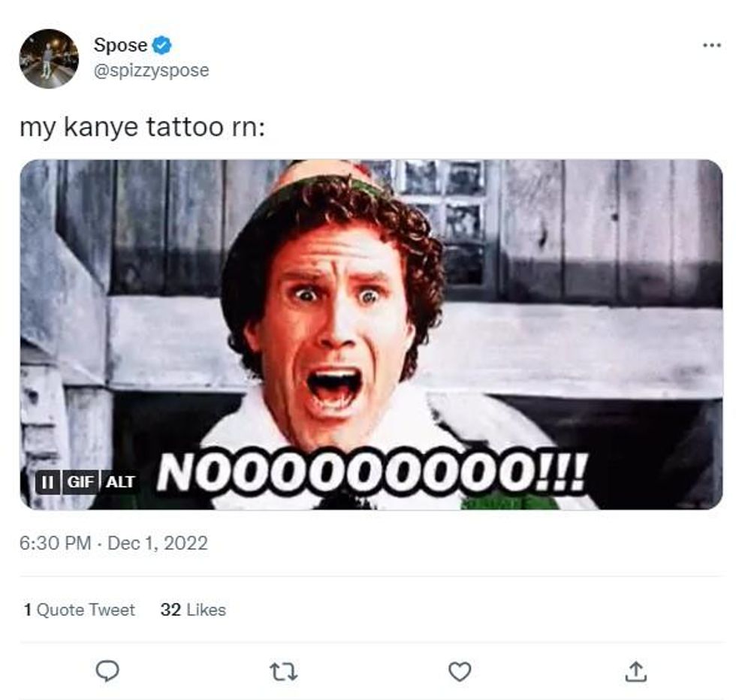This screenshot has width=736, height=700.
Task: Click the blue verified badge
Action: pyautogui.click(x=162, y=45)
